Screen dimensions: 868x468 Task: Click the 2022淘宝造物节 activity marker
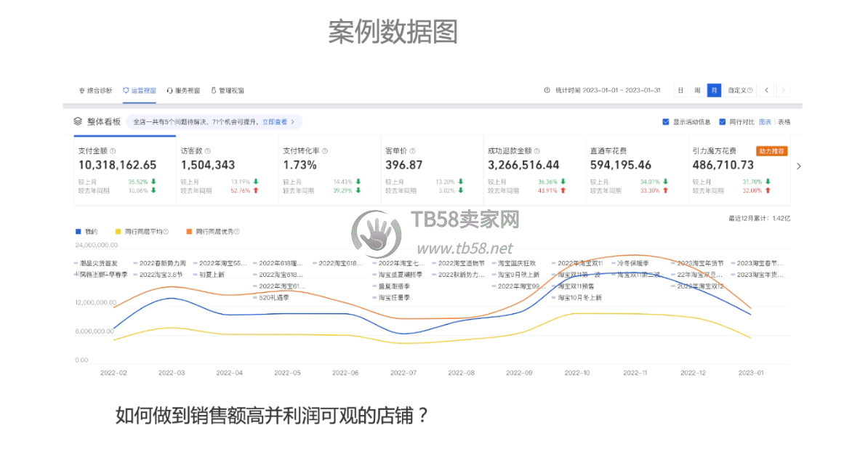(459, 263)
